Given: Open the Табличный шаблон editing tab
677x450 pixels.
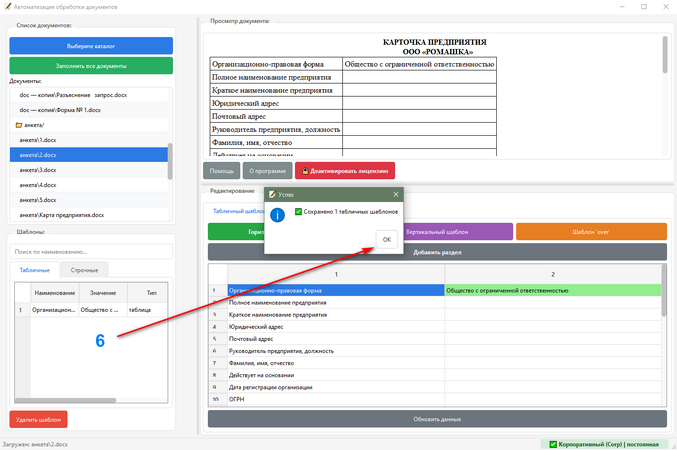Looking at the screenshot, I should pyautogui.click(x=238, y=211).
